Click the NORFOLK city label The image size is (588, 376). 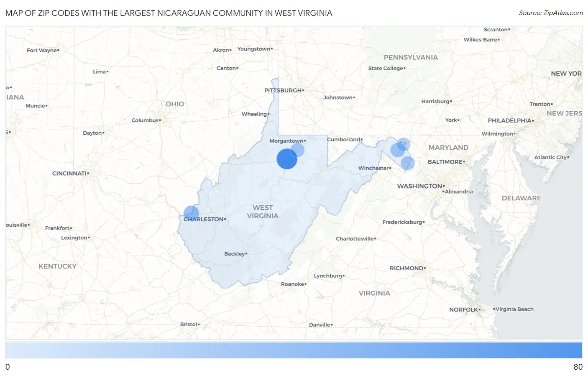pos(463,310)
